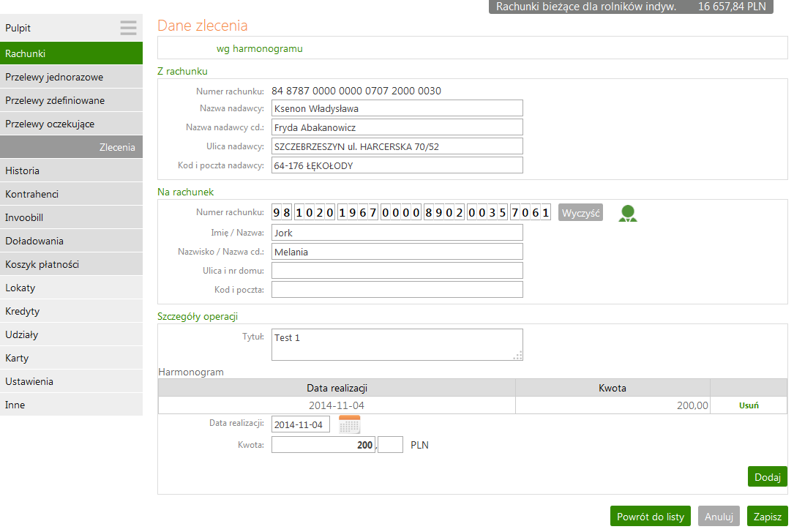
Task: Open Koszyk płatności menu item
Action: [x=72, y=264]
